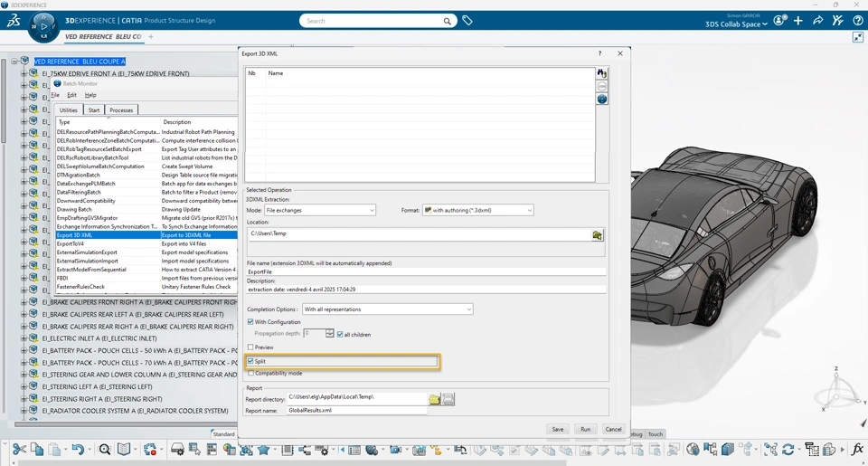Switch to the Processes tab
Image resolution: width=868 pixels, height=466 pixels.
point(121,110)
